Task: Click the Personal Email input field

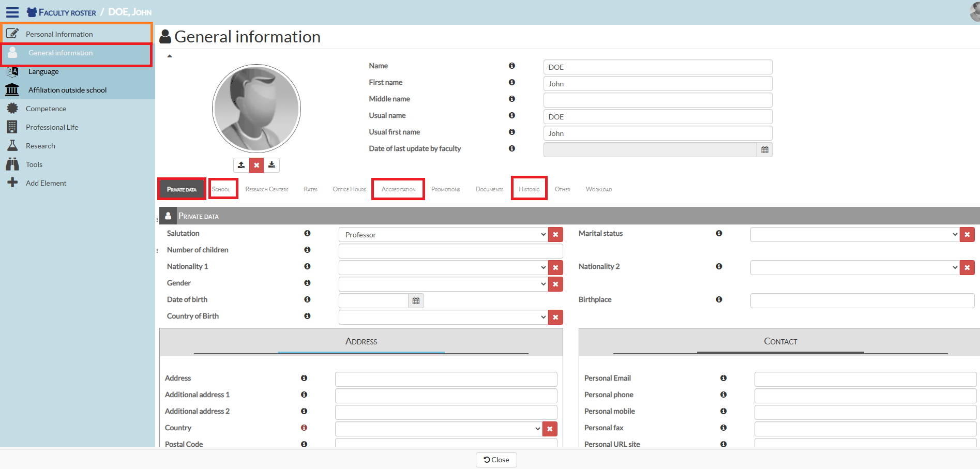Action: (865, 379)
